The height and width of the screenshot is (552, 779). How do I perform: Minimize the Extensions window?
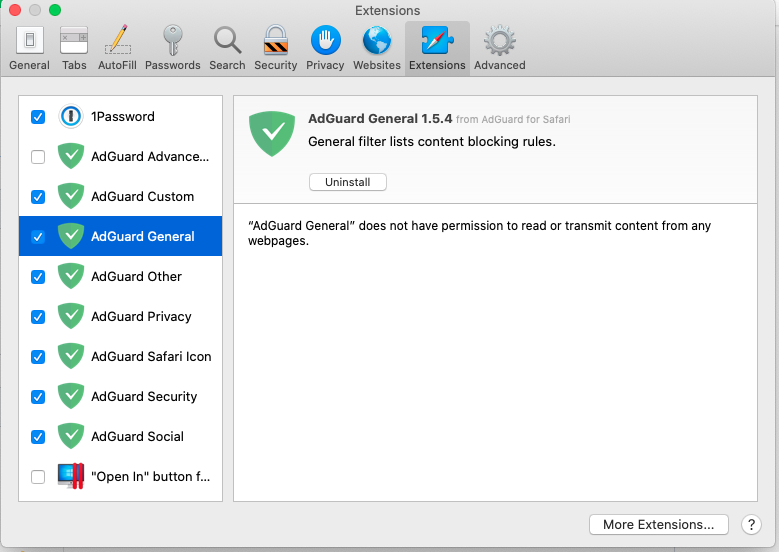pos(35,9)
